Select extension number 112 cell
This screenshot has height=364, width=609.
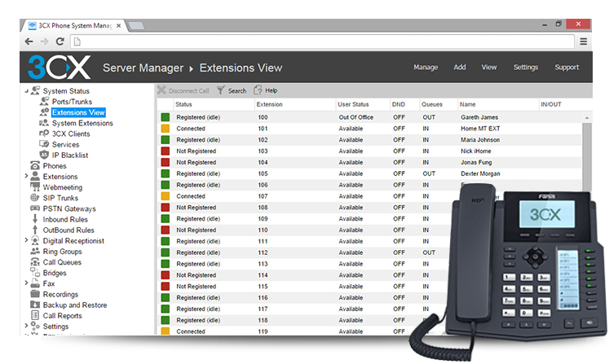pos(263,252)
